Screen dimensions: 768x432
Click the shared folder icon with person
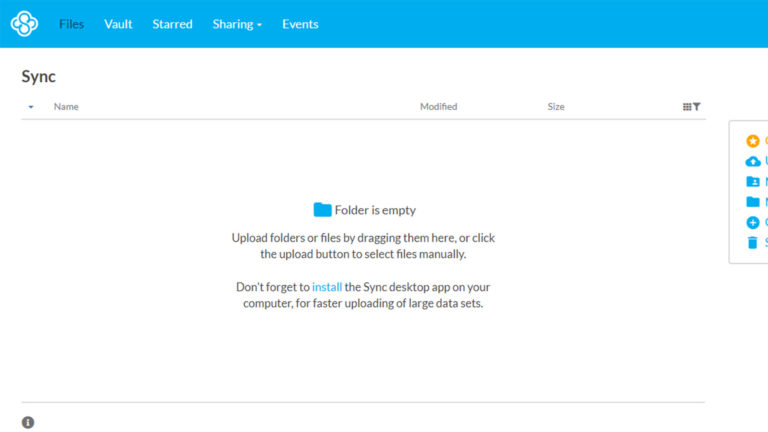tap(753, 182)
